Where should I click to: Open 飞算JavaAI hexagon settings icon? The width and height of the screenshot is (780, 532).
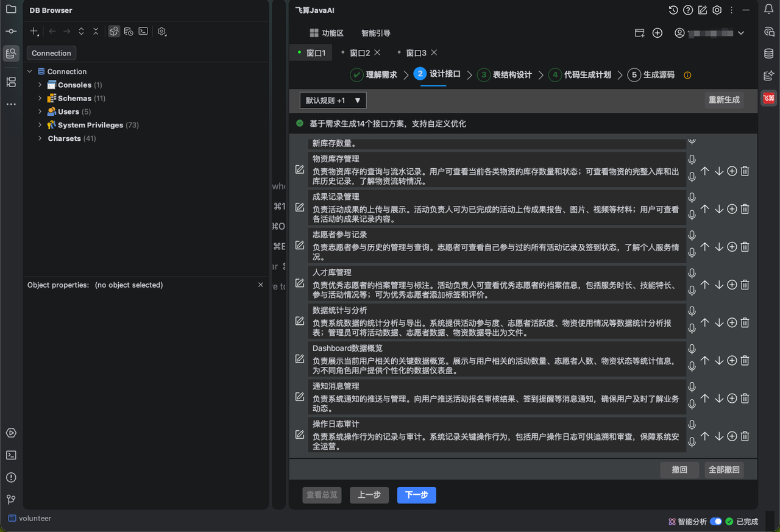coord(717,10)
